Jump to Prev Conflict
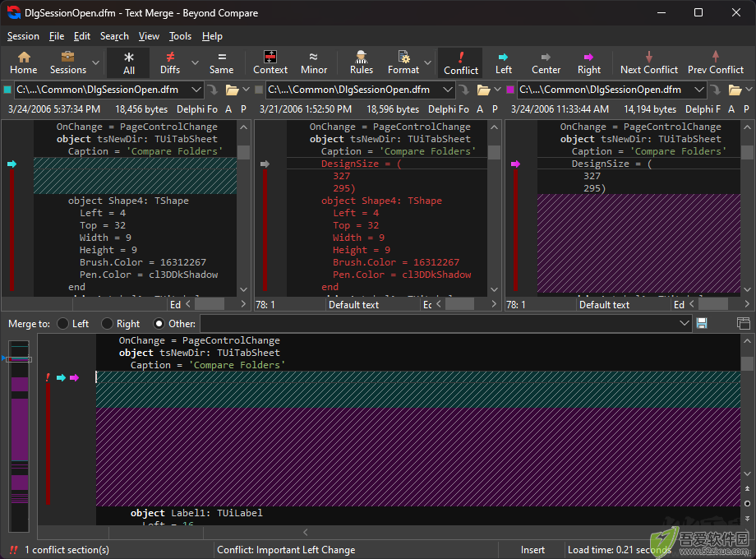This screenshot has width=756, height=559. pyautogui.click(x=716, y=62)
